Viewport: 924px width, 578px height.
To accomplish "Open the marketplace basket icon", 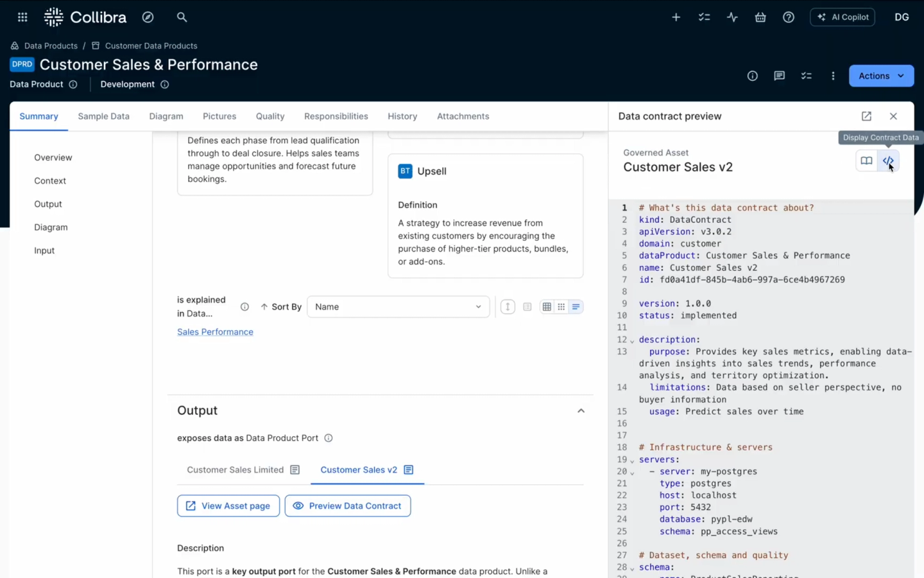I will pos(760,17).
